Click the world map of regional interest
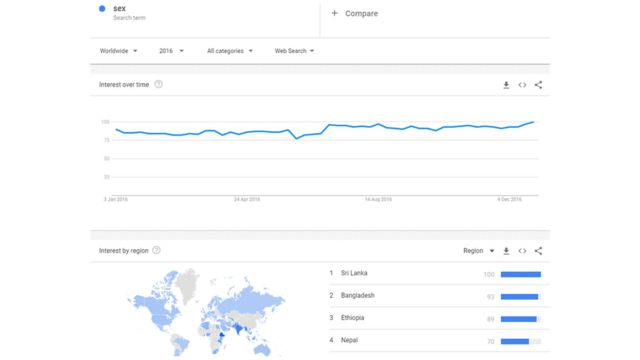 point(206,312)
